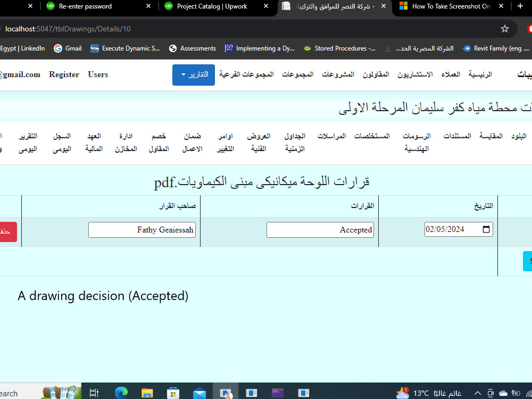Open the weather widget showing 13°C
The height and width of the screenshot is (399, 532).
428,393
